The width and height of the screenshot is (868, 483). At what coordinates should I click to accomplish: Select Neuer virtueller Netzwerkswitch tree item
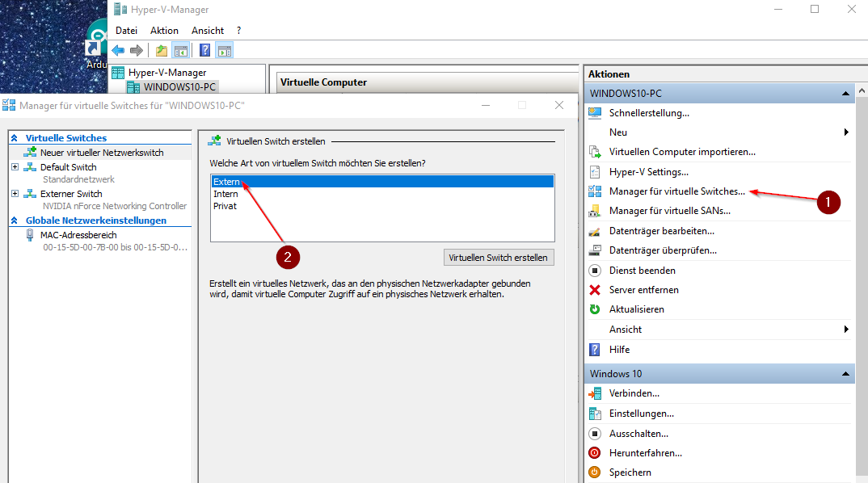pos(102,152)
